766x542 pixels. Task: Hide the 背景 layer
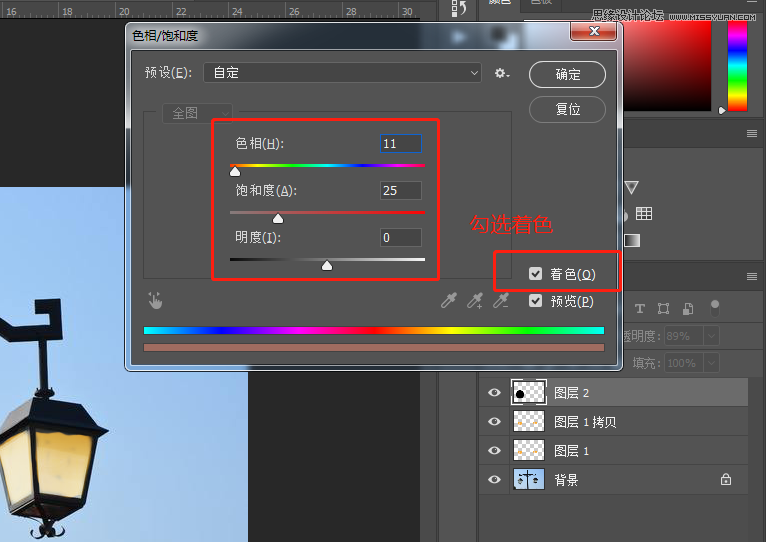coord(494,479)
